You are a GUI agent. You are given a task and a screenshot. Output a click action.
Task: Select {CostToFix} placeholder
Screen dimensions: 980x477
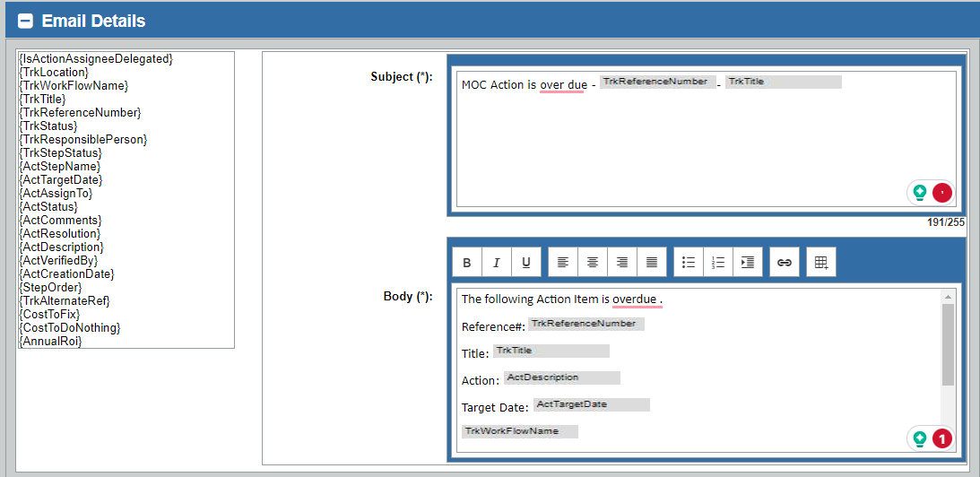[x=49, y=314]
